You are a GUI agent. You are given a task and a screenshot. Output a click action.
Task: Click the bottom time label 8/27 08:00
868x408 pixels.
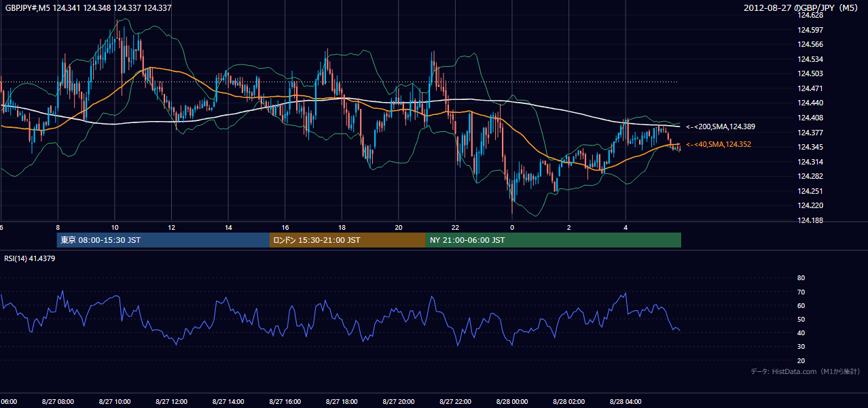point(57,402)
